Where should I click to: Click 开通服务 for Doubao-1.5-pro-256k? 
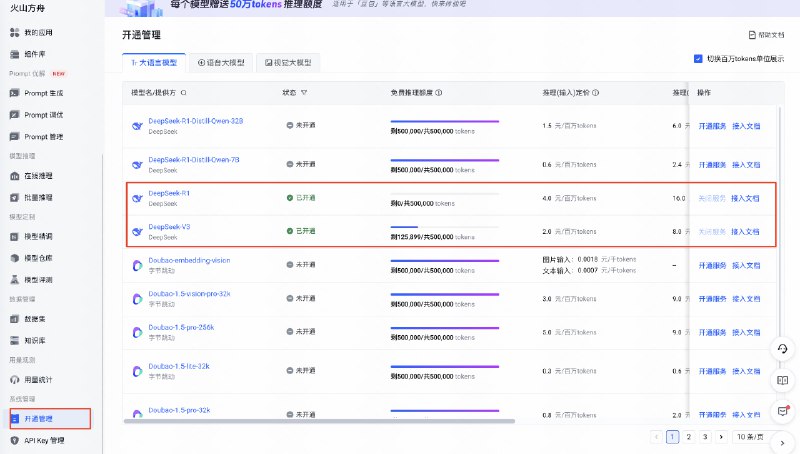[712, 333]
